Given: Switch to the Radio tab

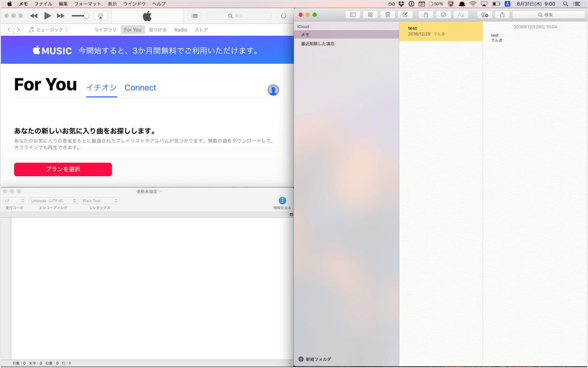Looking at the screenshot, I should pos(181,29).
